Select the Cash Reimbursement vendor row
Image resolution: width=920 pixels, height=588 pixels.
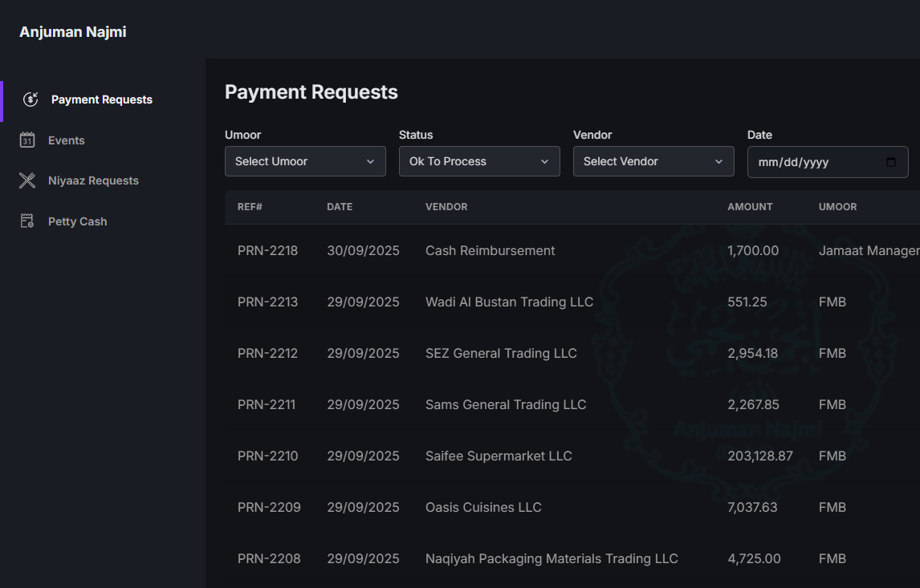pyautogui.click(x=490, y=250)
